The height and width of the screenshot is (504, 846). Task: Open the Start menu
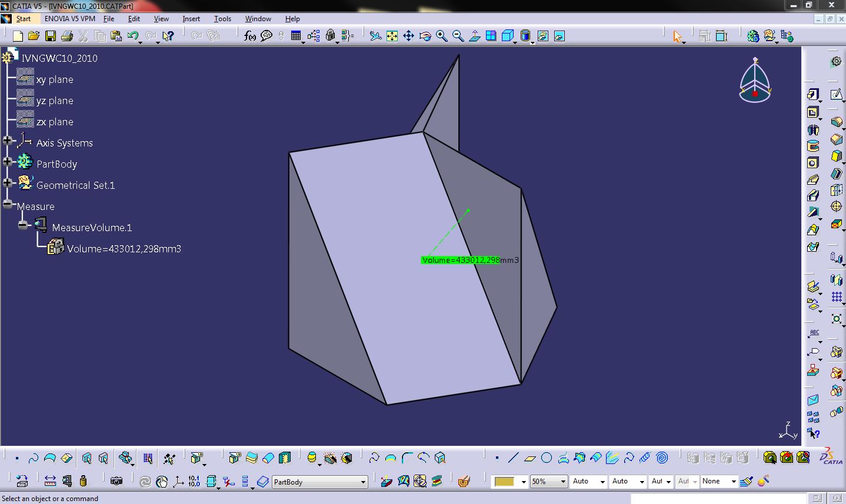pos(24,19)
